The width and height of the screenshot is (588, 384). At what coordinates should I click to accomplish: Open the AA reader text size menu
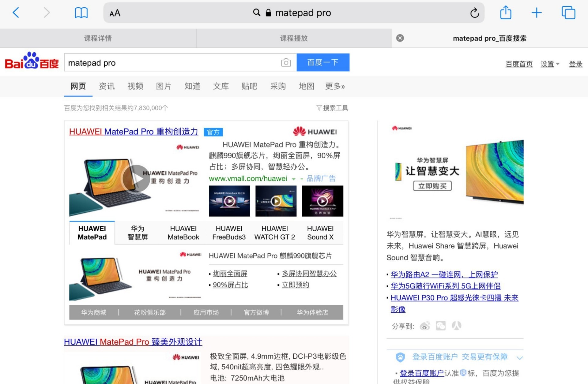115,13
